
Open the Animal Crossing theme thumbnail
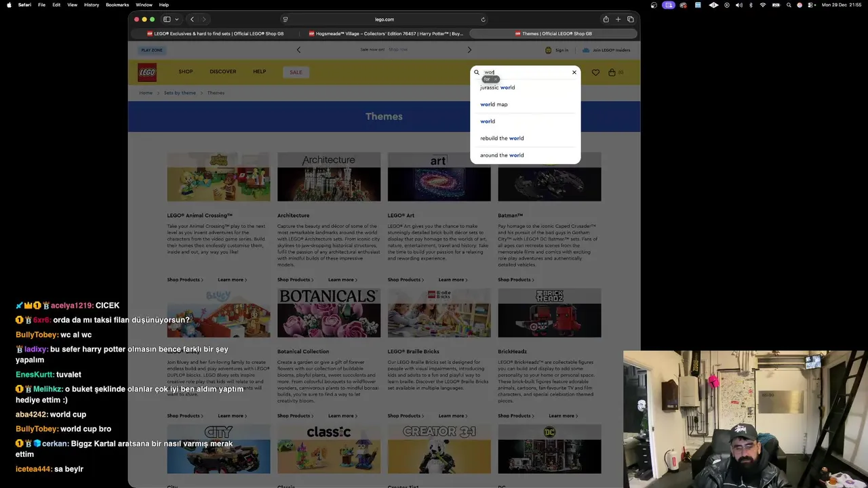coord(218,177)
